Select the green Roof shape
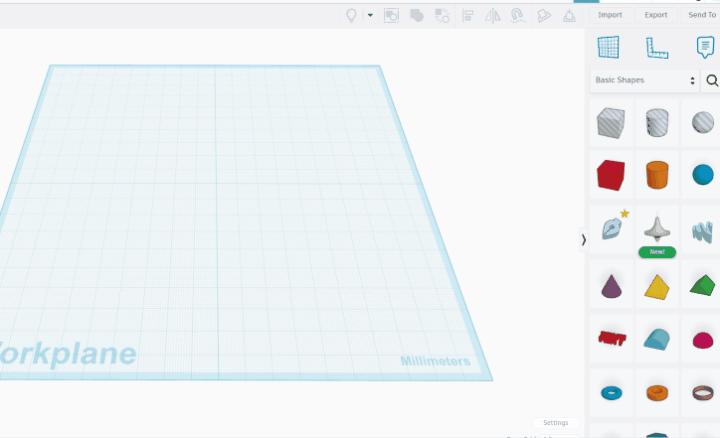Image resolution: width=720 pixels, height=438 pixels. 703,285
